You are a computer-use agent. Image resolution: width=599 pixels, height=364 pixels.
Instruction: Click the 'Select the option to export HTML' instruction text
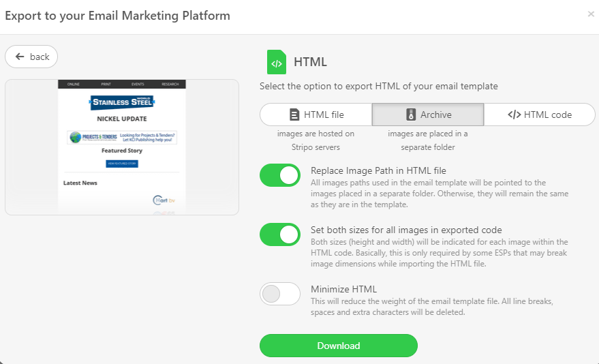[379, 87]
